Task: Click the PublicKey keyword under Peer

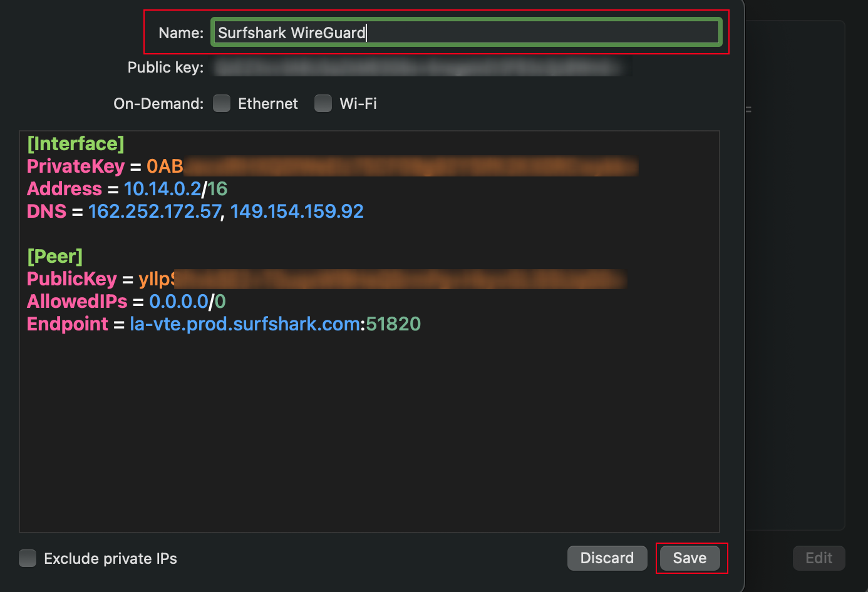Action: click(72, 279)
